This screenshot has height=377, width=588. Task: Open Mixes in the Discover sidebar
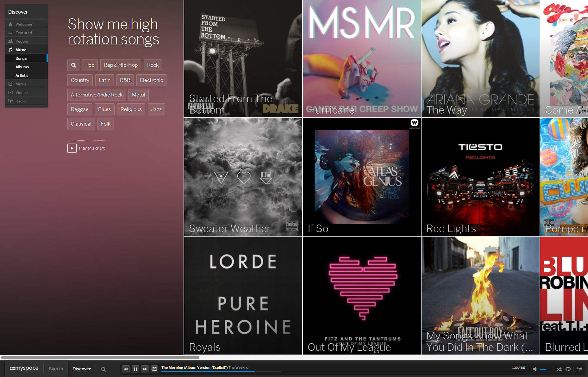[26, 84]
